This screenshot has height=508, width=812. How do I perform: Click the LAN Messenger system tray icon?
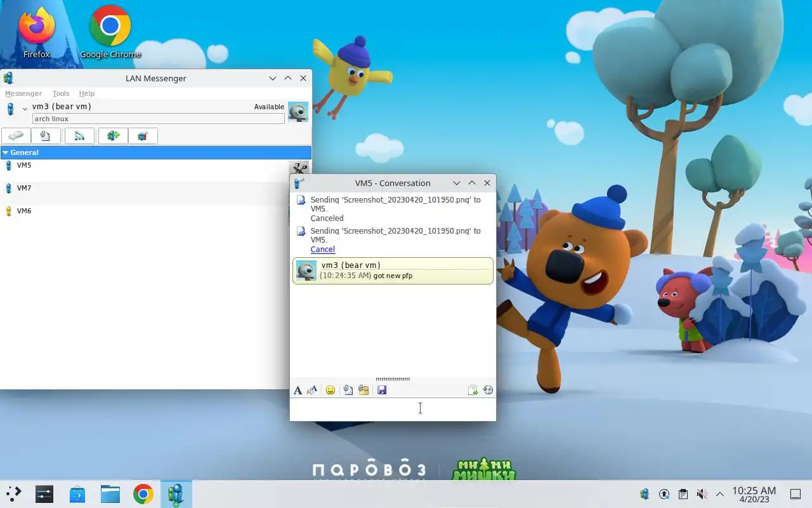pos(645,494)
